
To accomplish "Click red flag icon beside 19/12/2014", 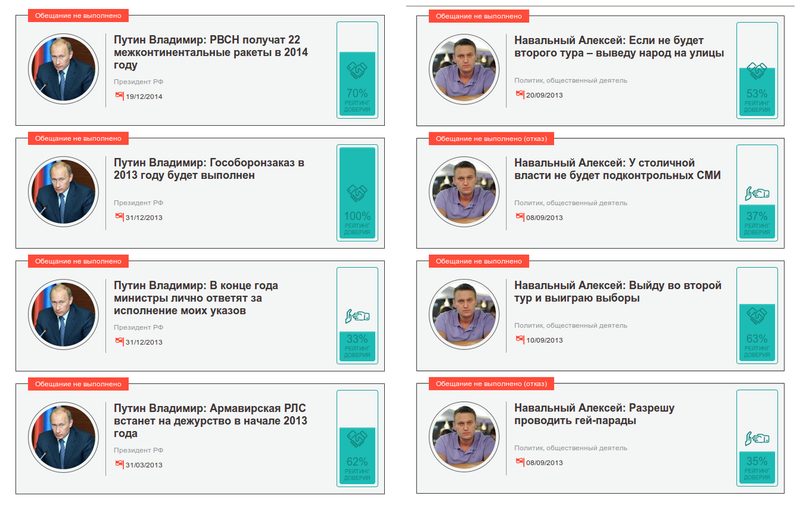I will [119, 96].
